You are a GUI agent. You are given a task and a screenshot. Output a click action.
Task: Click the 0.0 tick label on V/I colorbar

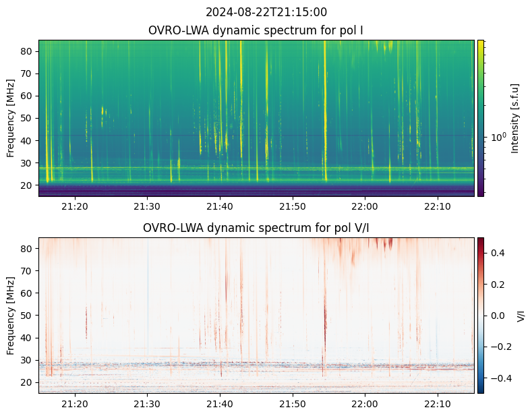pos(498,316)
